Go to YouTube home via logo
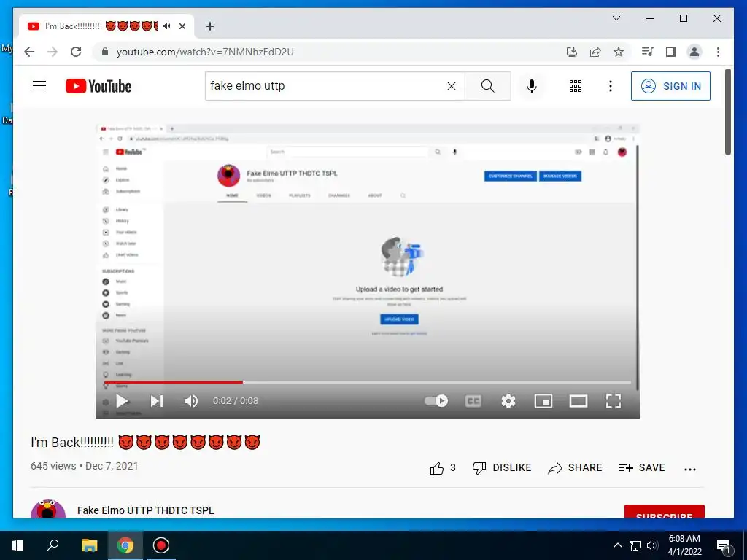The width and height of the screenshot is (747, 560). point(98,86)
